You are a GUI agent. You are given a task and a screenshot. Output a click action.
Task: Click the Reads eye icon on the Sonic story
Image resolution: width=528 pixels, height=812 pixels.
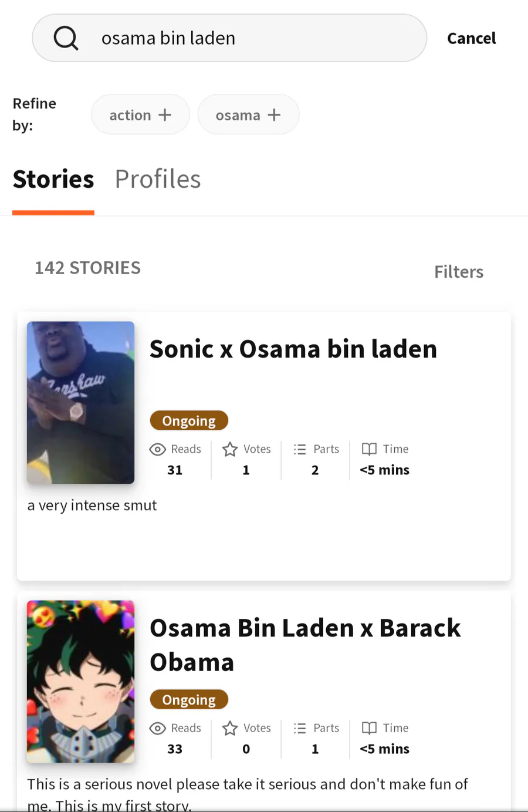[x=158, y=449]
